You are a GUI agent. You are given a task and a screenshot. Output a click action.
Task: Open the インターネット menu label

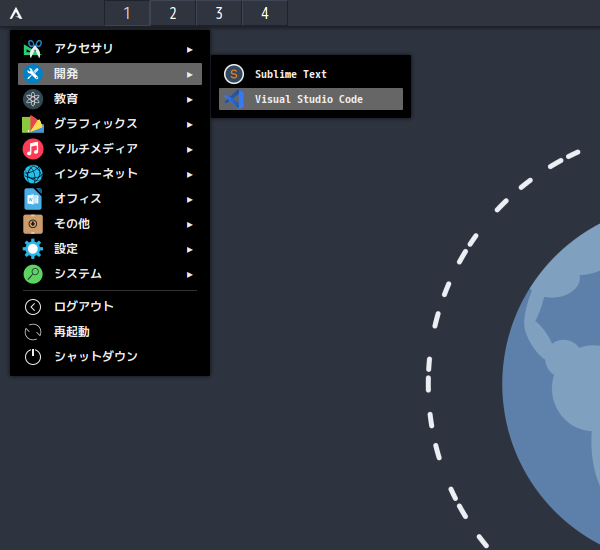coord(96,173)
